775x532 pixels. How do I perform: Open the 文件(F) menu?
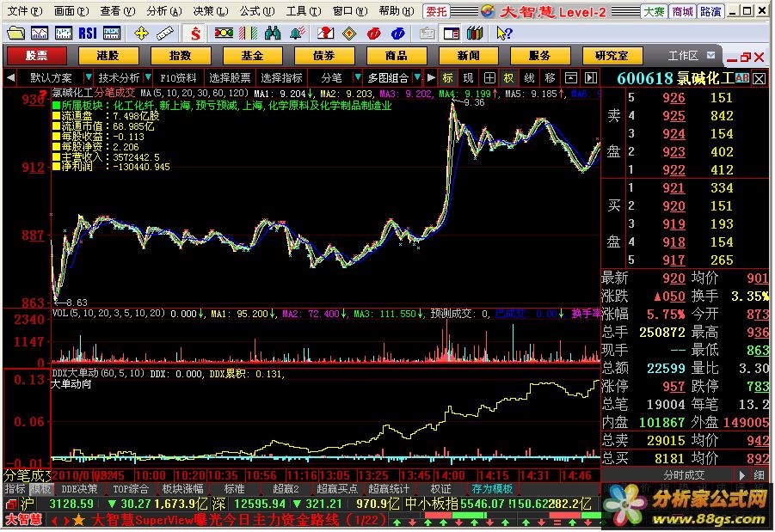tap(25, 11)
